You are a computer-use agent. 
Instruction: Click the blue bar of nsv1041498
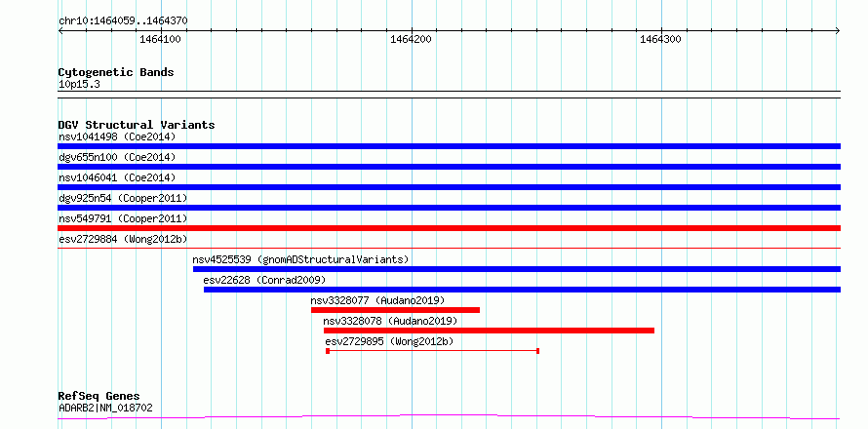point(449,146)
